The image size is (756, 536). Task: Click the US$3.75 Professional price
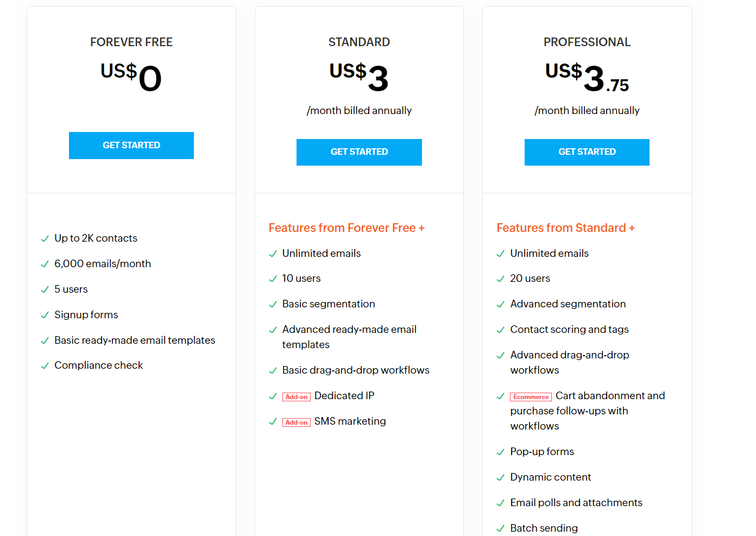tap(587, 78)
